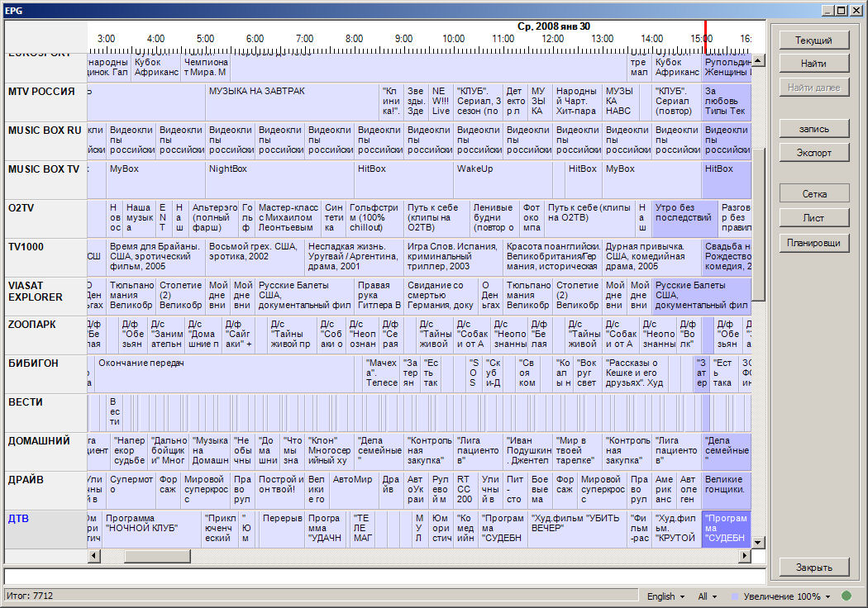Open the All filter dropdown
The image size is (868, 608).
pyautogui.click(x=708, y=596)
